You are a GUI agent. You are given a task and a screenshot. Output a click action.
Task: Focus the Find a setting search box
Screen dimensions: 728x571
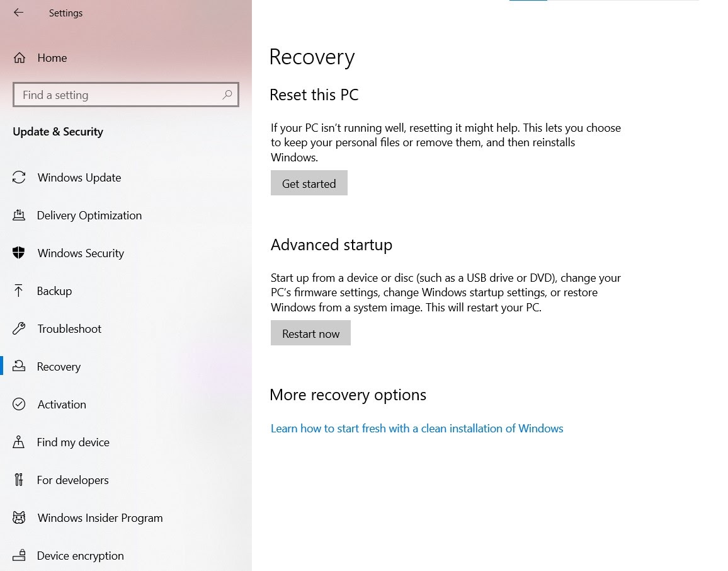126,95
